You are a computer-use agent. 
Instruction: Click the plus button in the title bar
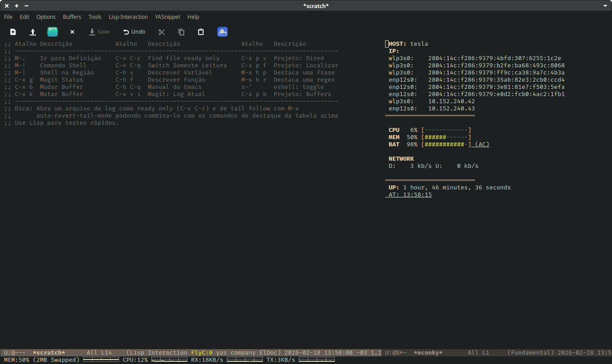(x=17, y=6)
